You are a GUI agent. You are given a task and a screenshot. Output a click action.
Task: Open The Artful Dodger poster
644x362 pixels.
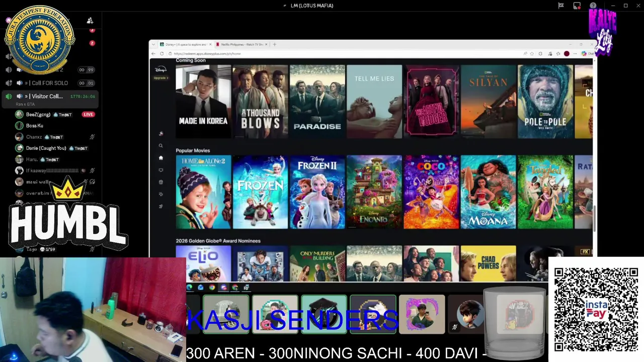(x=431, y=101)
